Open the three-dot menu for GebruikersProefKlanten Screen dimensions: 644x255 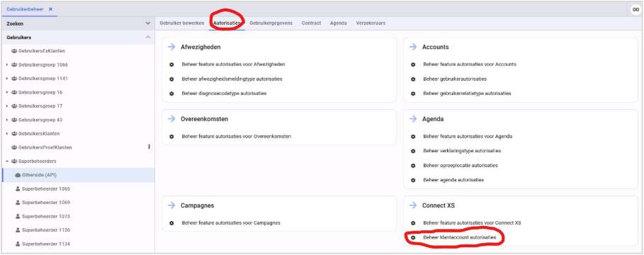[149, 147]
